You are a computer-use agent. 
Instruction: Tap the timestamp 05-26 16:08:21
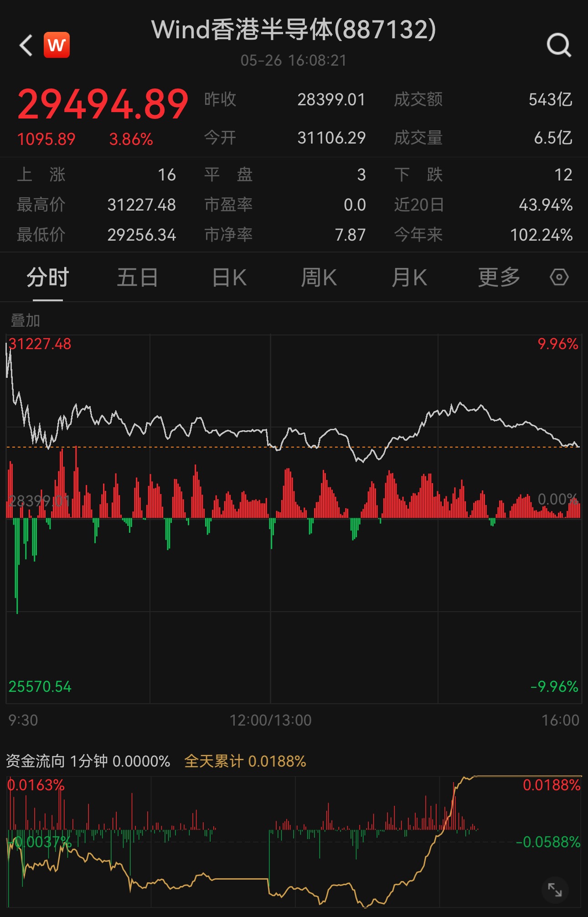pyautogui.click(x=294, y=61)
